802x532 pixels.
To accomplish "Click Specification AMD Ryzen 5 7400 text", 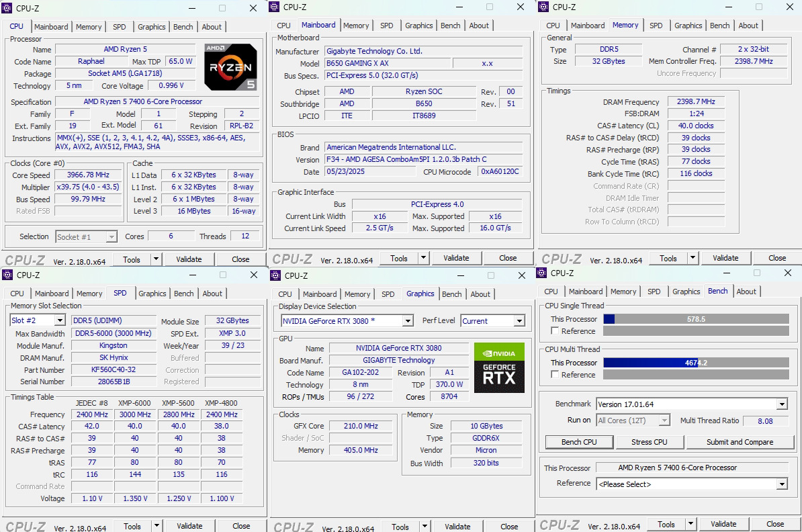I will 142,101.
